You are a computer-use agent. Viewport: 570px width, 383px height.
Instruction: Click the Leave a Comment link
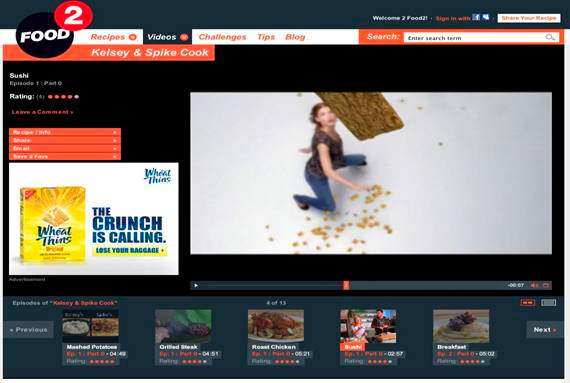click(x=43, y=112)
